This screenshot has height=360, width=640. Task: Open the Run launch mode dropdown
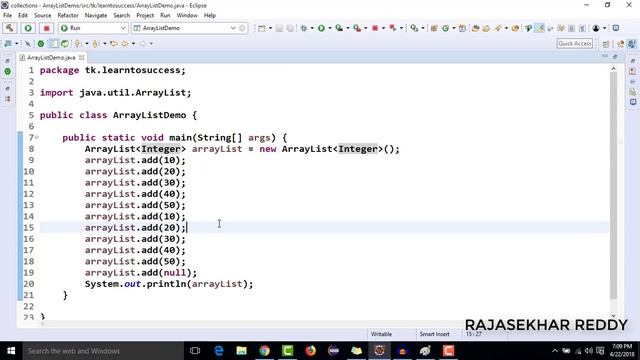[93, 28]
